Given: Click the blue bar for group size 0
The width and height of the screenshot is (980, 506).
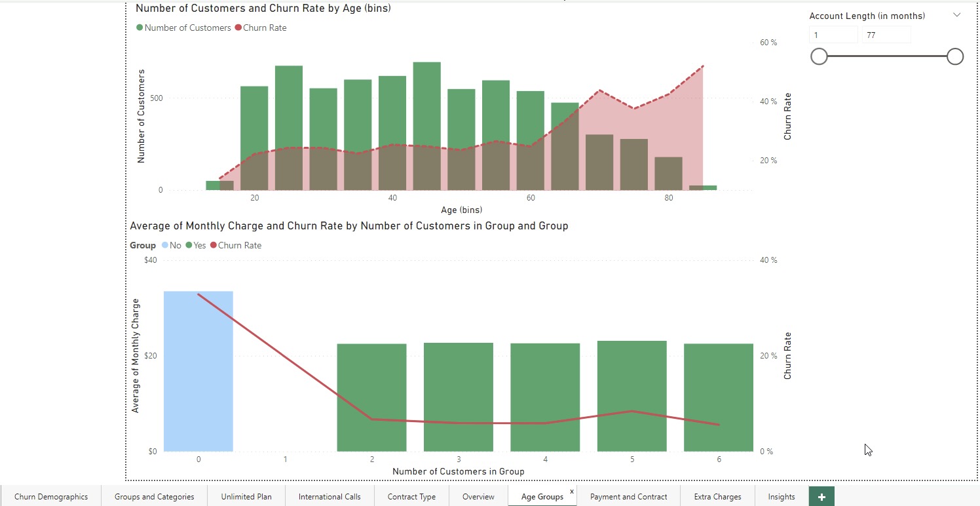Looking at the screenshot, I should click(x=198, y=370).
